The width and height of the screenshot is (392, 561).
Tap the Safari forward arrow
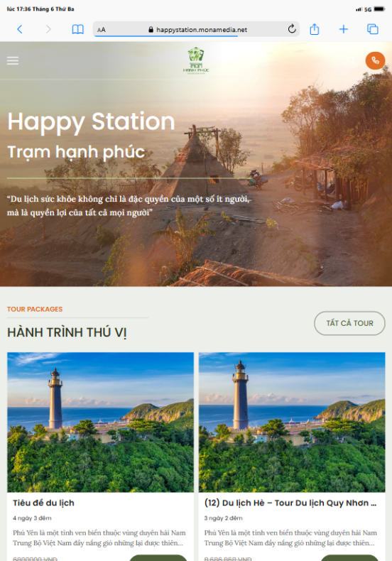[48, 29]
